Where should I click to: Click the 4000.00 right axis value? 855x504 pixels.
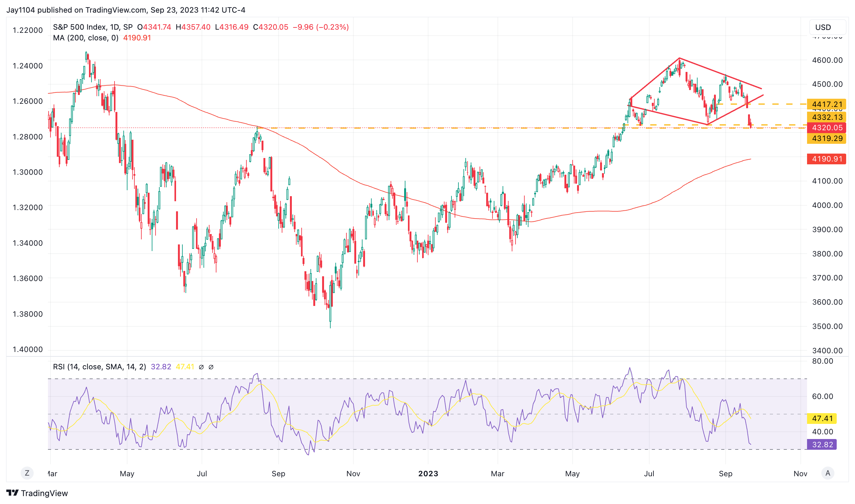pos(827,205)
